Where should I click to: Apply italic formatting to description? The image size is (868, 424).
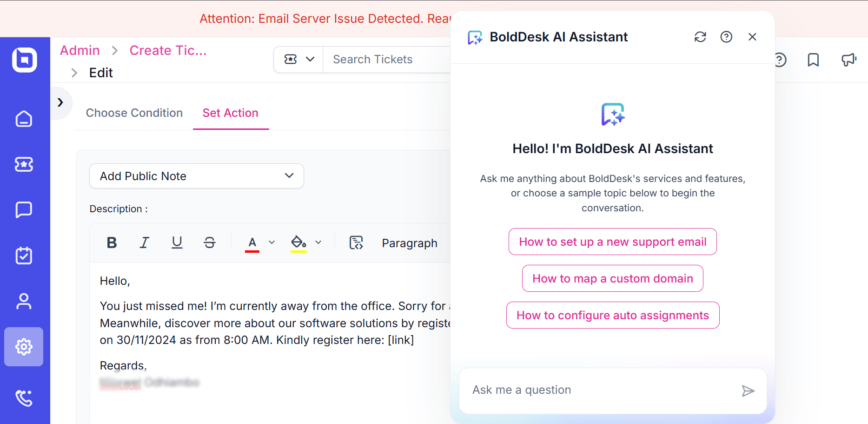click(144, 242)
